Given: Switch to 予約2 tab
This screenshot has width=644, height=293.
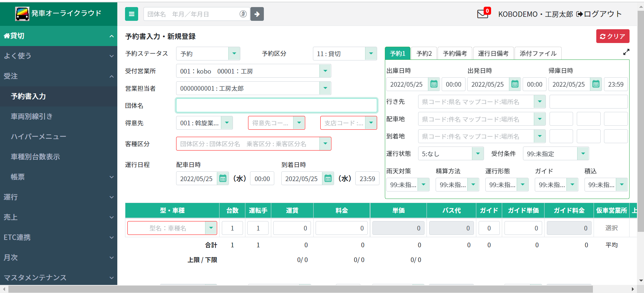Looking at the screenshot, I should pos(424,53).
